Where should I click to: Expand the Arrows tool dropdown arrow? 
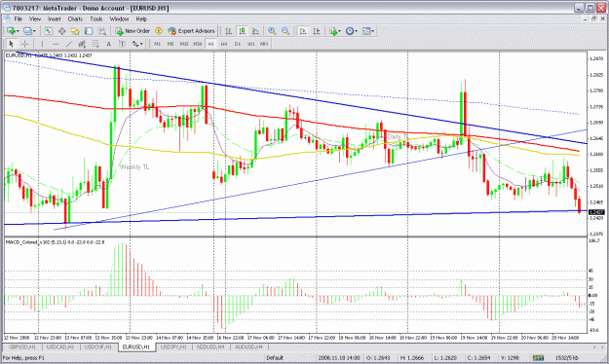click(x=141, y=44)
